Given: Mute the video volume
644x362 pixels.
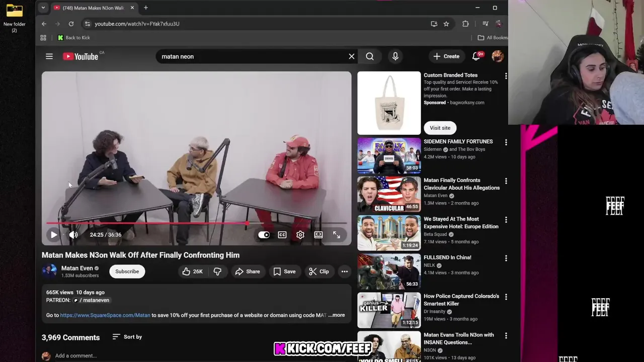Looking at the screenshot, I should coord(73,235).
